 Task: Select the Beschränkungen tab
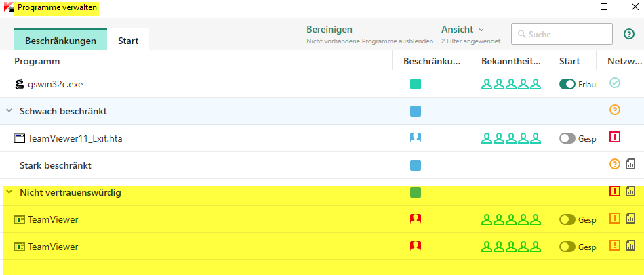60,41
